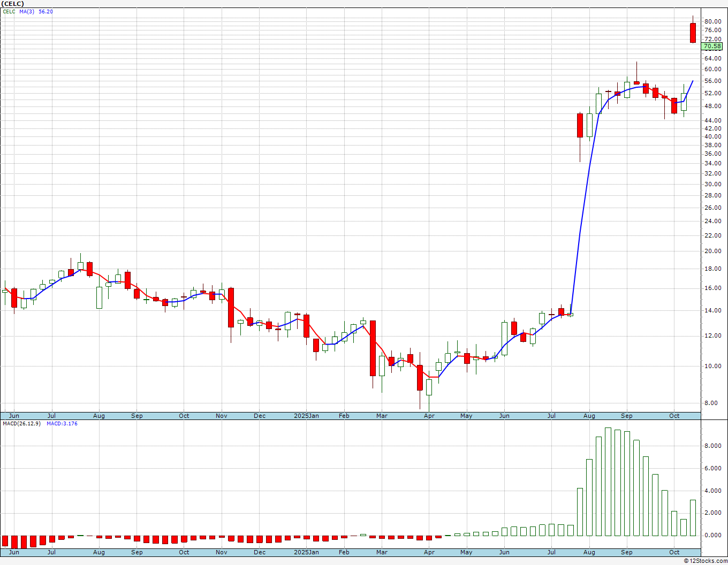
Task: Click the 80.00 price axis label
Action: (712, 21)
